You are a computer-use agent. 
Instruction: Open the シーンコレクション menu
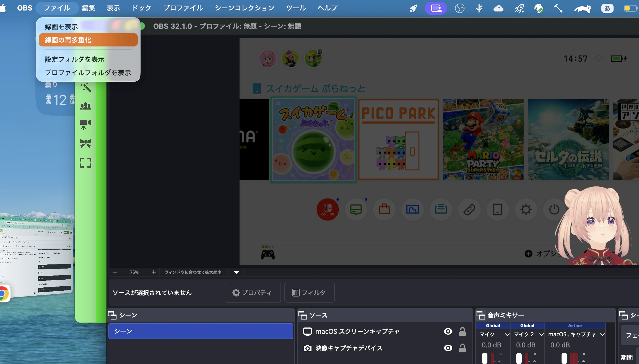tap(245, 8)
